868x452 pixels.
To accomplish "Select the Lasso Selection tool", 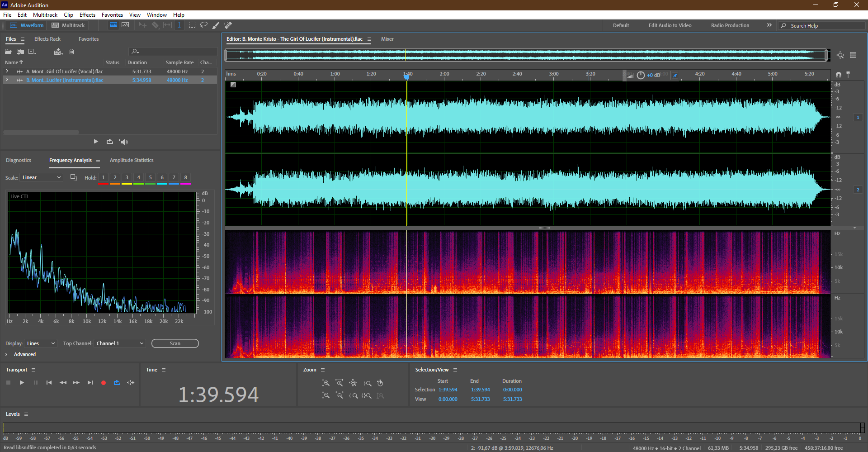I will pyautogui.click(x=204, y=25).
